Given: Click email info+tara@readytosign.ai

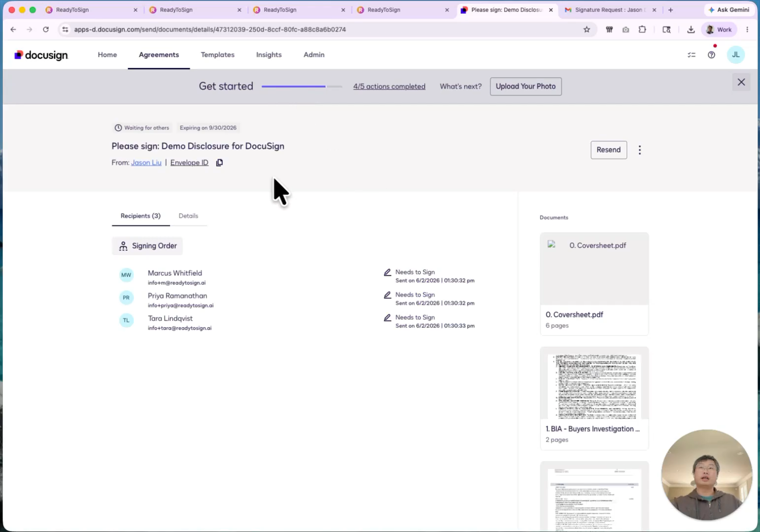Looking at the screenshot, I should [179, 328].
